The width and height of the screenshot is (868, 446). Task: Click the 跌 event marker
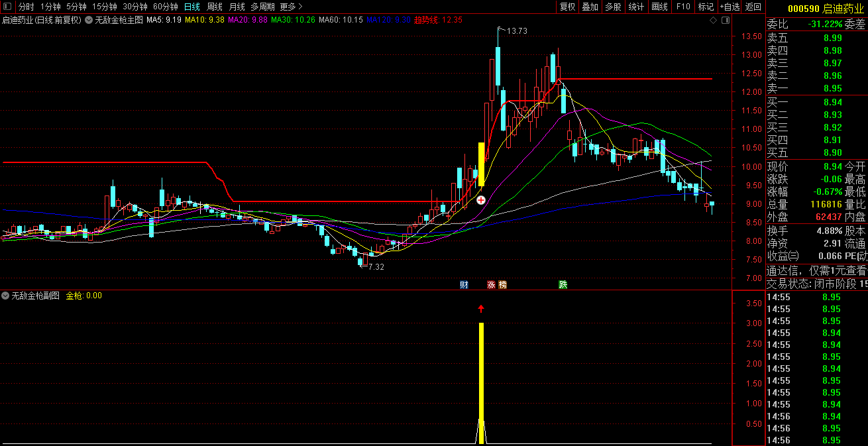coord(563,285)
